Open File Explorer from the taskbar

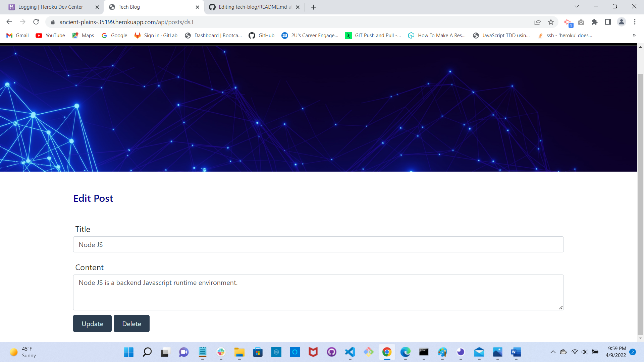[239, 352]
